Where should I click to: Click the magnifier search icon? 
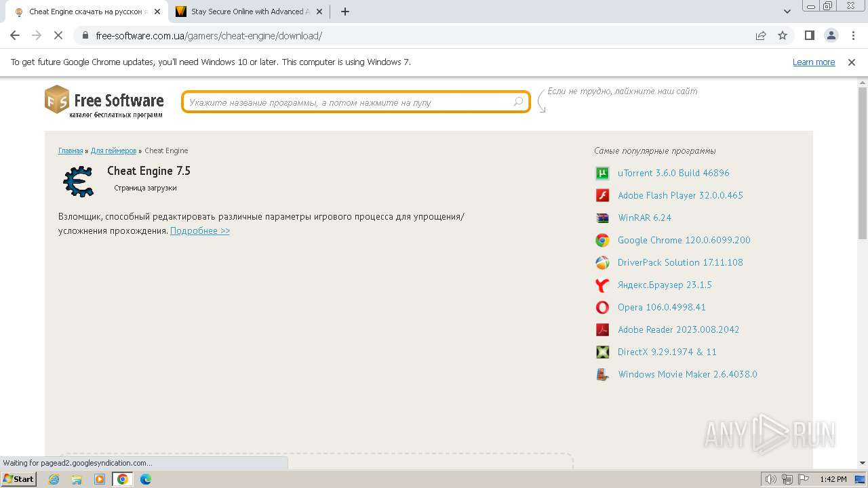pos(518,102)
